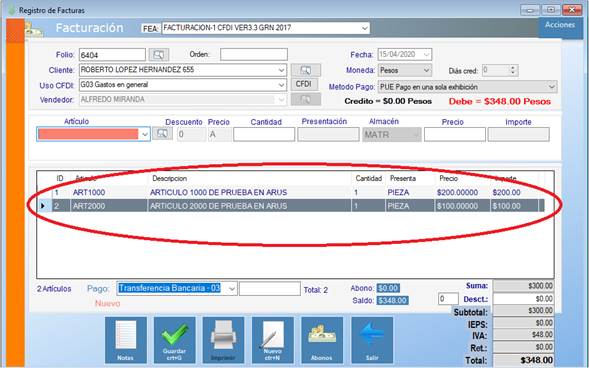Click the Cantidad column header

coord(369,179)
